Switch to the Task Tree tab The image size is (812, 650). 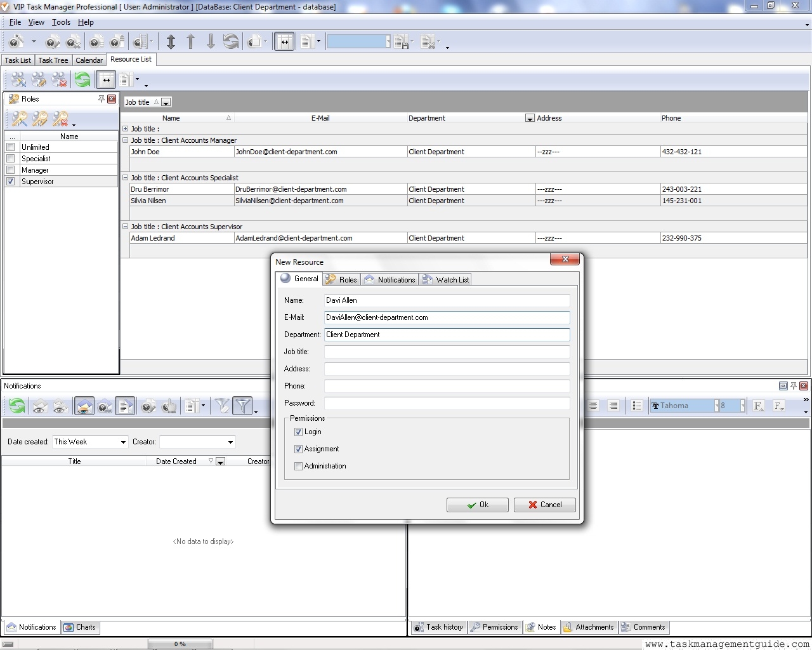(x=53, y=60)
